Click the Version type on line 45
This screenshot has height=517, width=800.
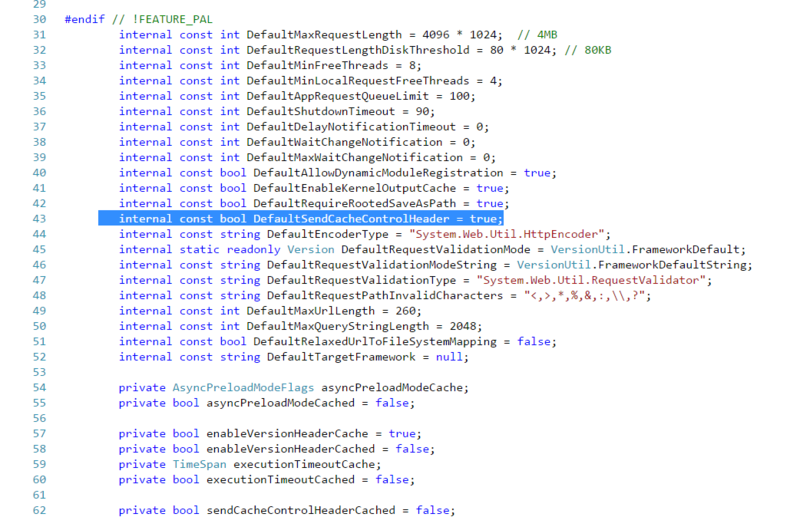(x=311, y=249)
